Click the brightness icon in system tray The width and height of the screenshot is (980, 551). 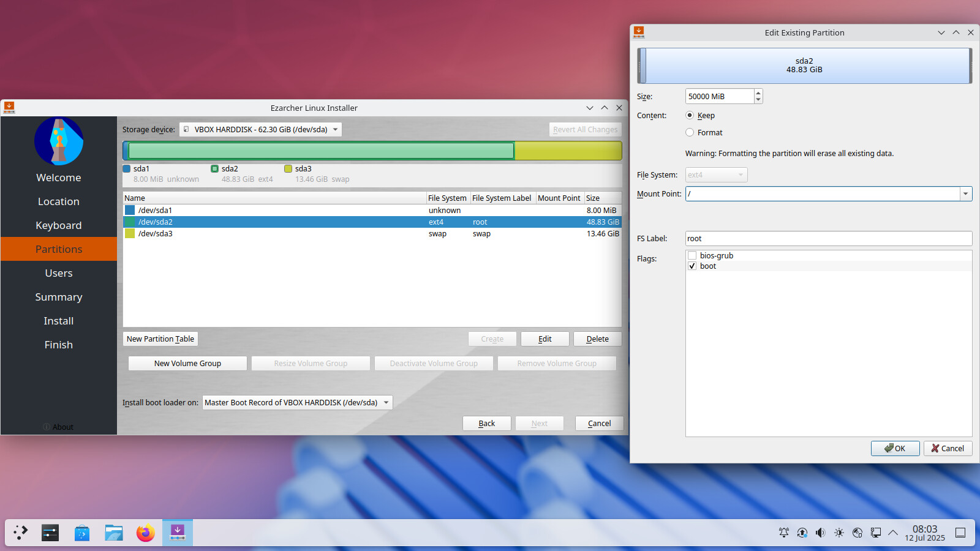[x=839, y=533]
